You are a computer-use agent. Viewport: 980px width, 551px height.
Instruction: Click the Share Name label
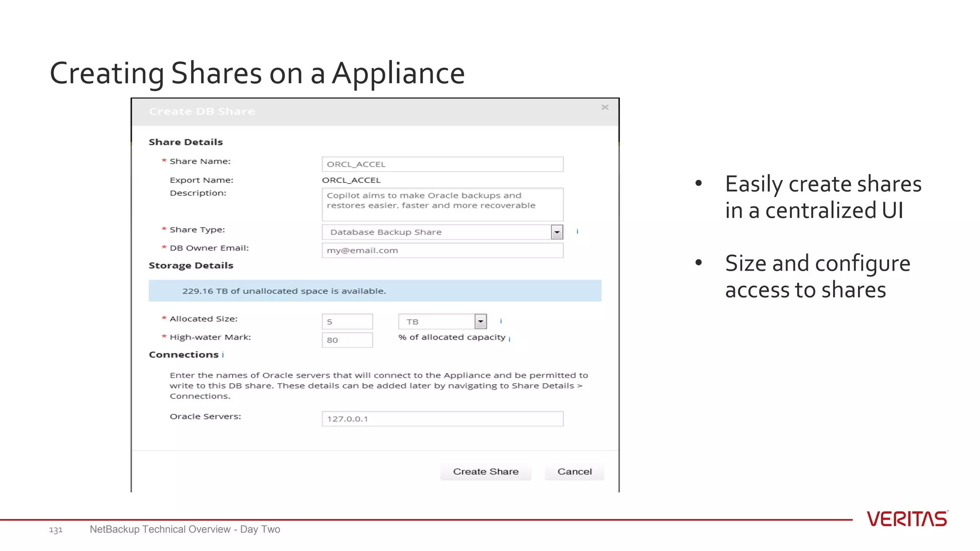coord(200,161)
